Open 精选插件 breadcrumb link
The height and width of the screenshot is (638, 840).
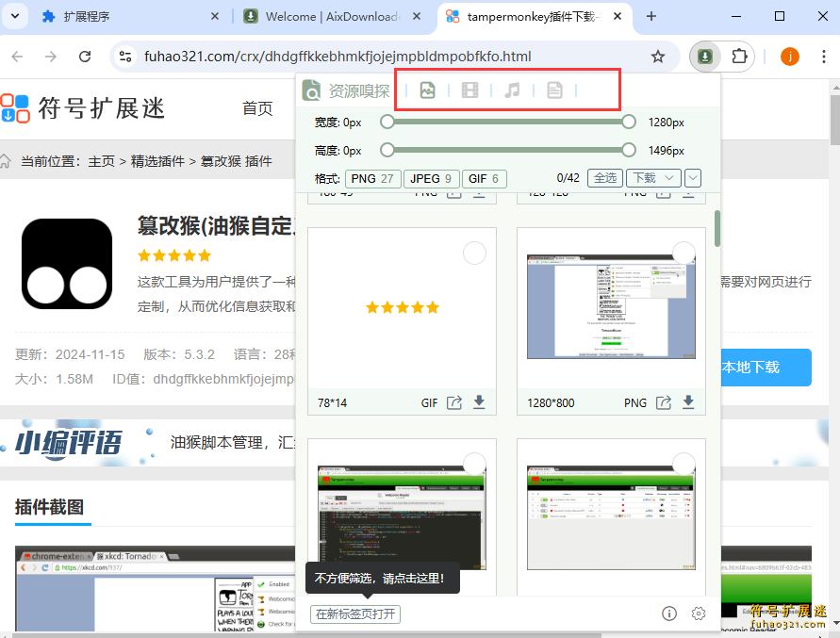[x=157, y=161]
